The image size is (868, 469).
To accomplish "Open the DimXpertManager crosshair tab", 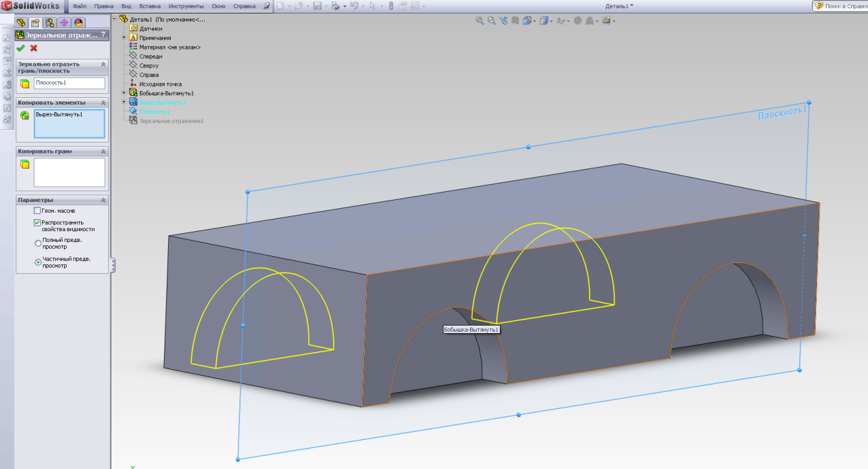I will coord(64,22).
